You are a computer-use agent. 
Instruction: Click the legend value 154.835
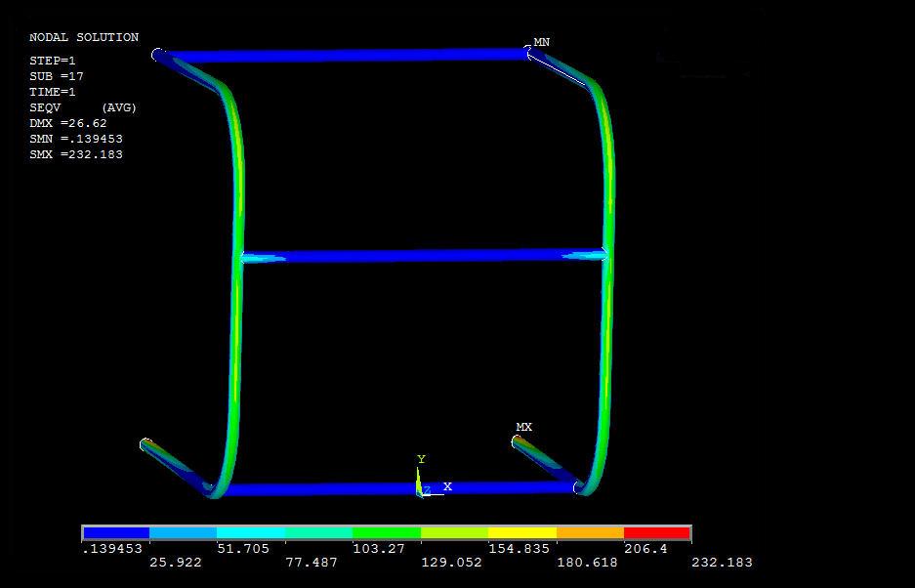pyautogui.click(x=519, y=549)
